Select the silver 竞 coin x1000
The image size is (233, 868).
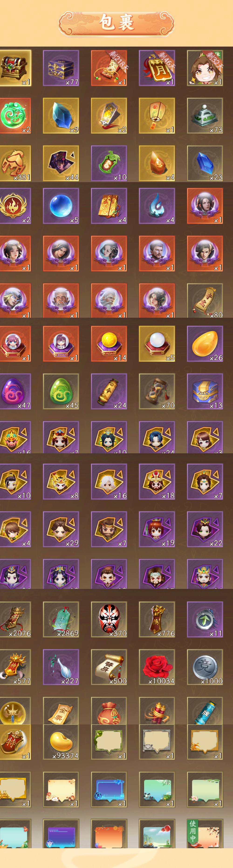[x=205, y=667]
